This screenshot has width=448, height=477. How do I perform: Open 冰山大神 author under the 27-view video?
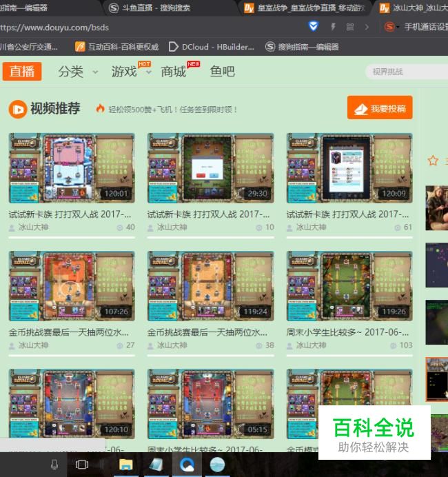coord(33,345)
